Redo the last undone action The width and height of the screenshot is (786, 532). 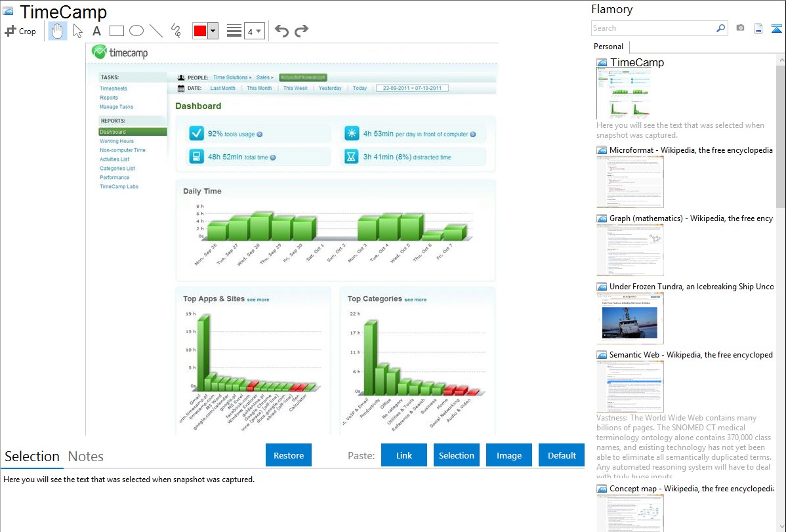tap(301, 31)
